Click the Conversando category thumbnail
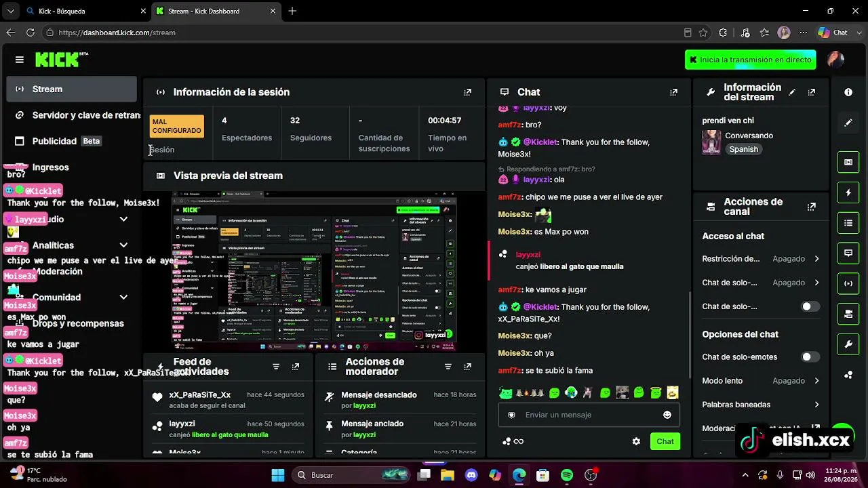868x488 pixels. tap(711, 142)
